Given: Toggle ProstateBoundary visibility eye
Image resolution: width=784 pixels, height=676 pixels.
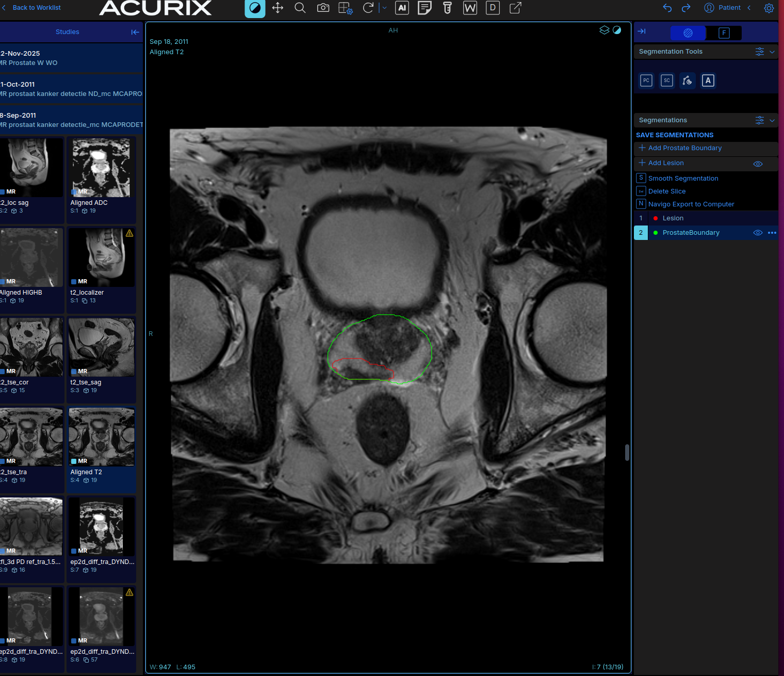Looking at the screenshot, I should (758, 233).
